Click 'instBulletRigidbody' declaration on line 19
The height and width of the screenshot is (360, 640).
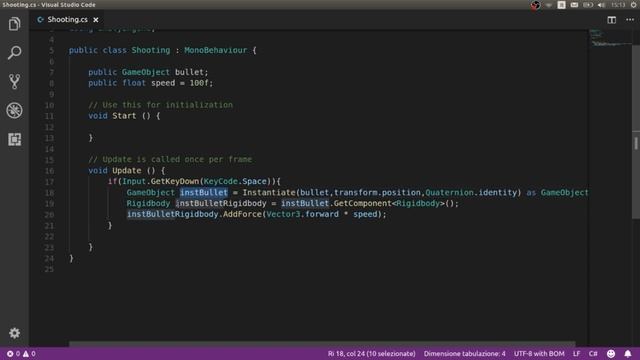point(221,203)
